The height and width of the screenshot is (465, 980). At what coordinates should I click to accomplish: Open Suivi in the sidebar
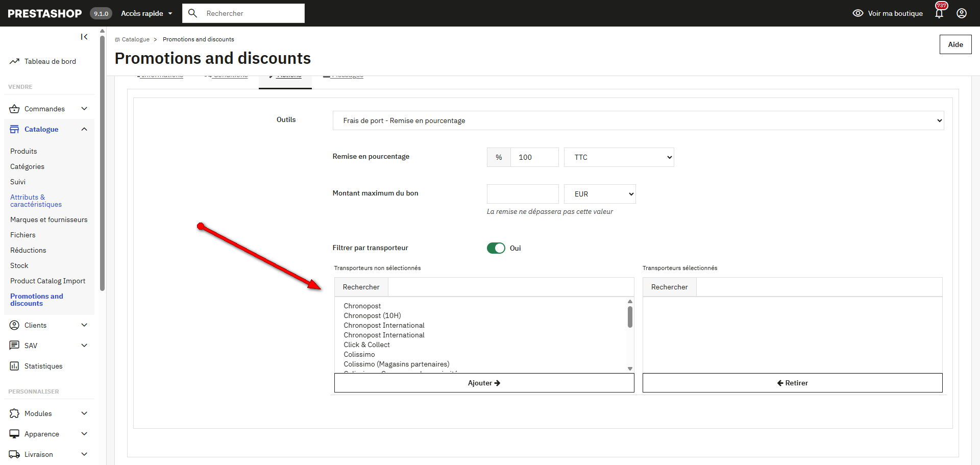click(18, 182)
